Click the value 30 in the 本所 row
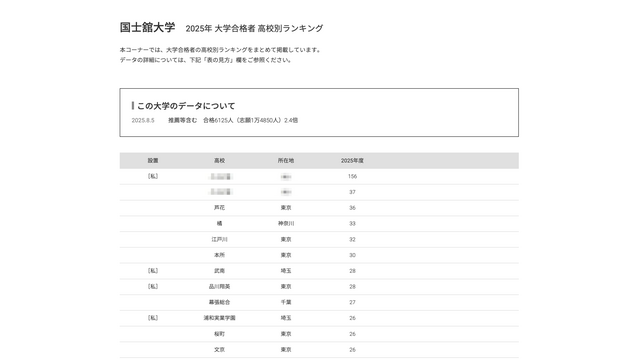Screen dimensions: 640x360 [x=352, y=255]
